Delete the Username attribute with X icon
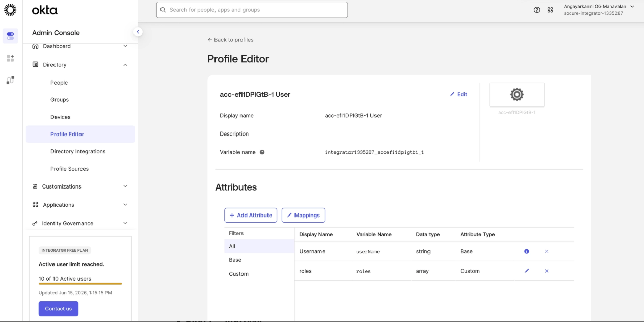Viewport: 644px width, 322px height. tap(547, 251)
